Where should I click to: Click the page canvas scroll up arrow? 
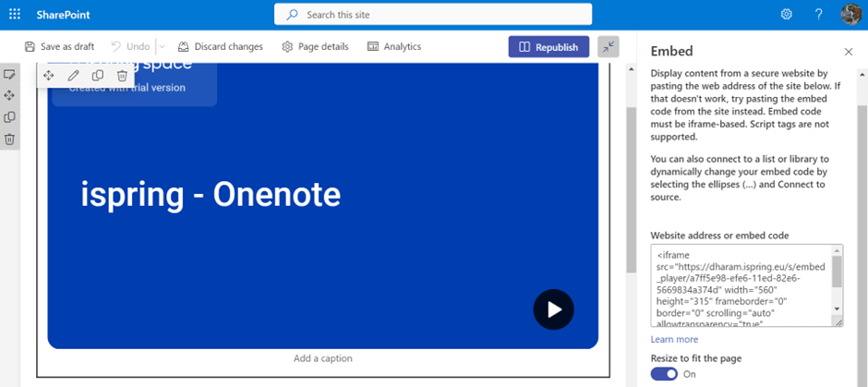631,69
